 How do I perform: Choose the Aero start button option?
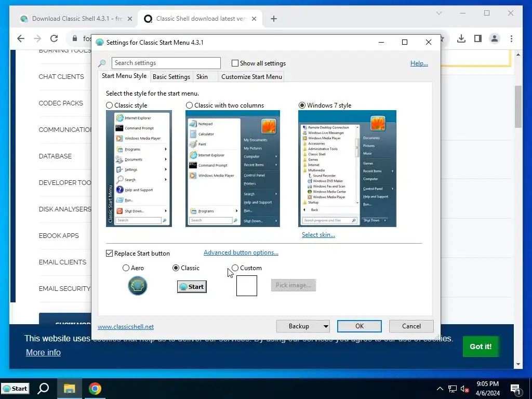pos(126,268)
